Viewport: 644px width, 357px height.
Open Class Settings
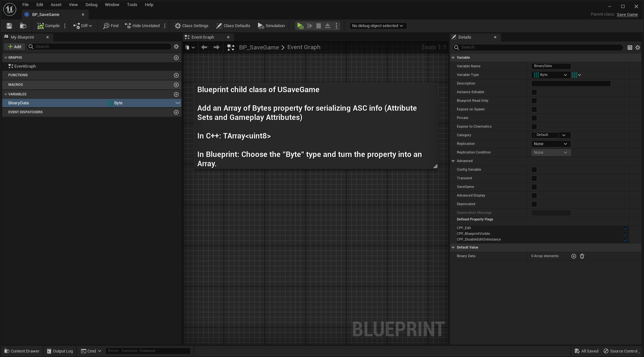pyautogui.click(x=192, y=26)
